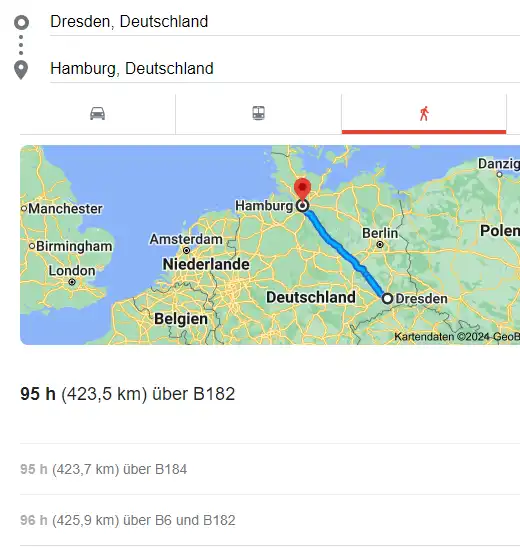Click the blue route line on map
Viewport: 520px width, 549px height.
345,252
